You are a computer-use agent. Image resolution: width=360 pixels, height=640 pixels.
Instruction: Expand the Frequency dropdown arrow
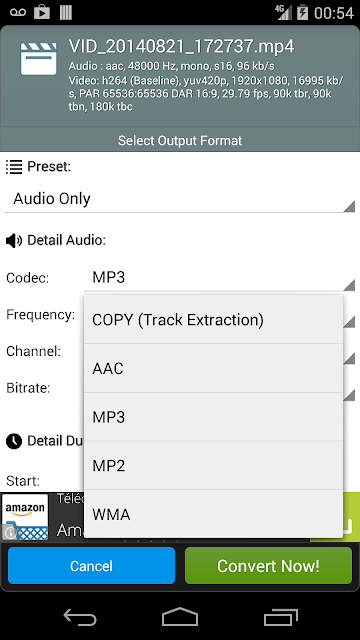point(349,322)
